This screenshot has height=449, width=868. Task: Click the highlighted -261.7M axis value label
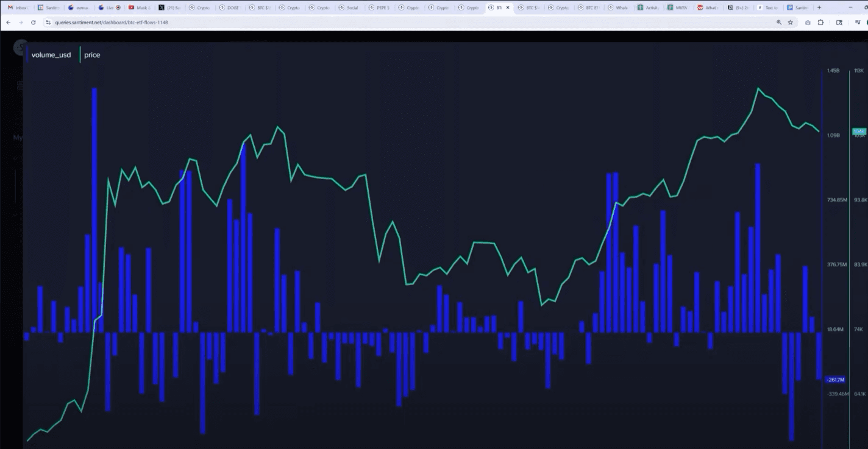coord(835,380)
